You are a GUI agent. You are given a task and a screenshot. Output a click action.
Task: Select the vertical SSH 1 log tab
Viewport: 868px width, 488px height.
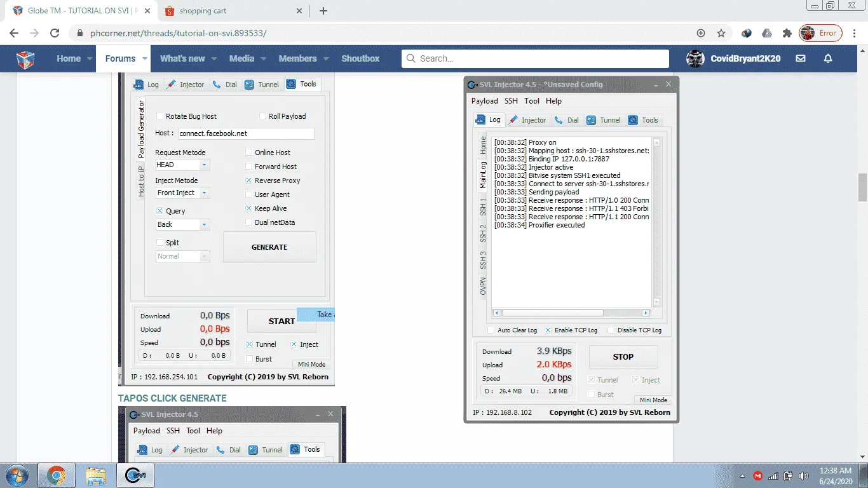pyautogui.click(x=483, y=206)
